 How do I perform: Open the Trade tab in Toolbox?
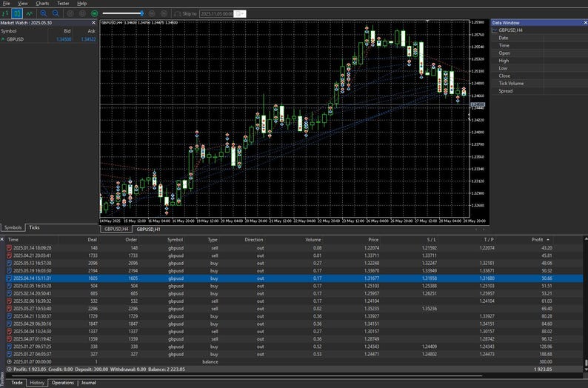click(x=17, y=383)
